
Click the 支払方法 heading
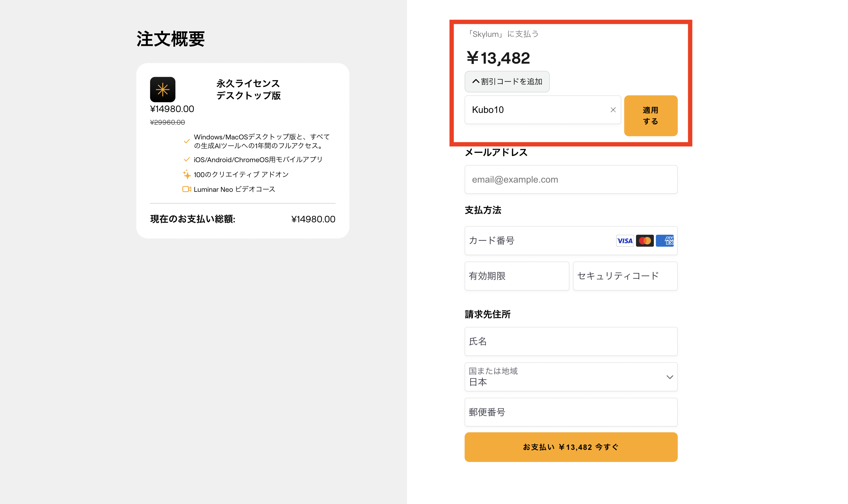pyautogui.click(x=482, y=210)
